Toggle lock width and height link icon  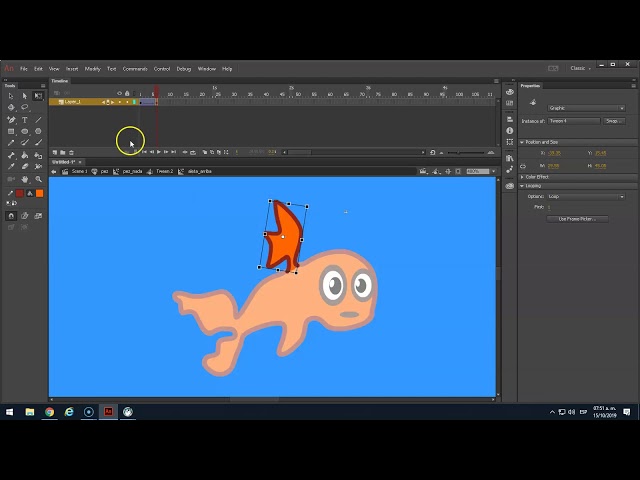tap(523, 166)
